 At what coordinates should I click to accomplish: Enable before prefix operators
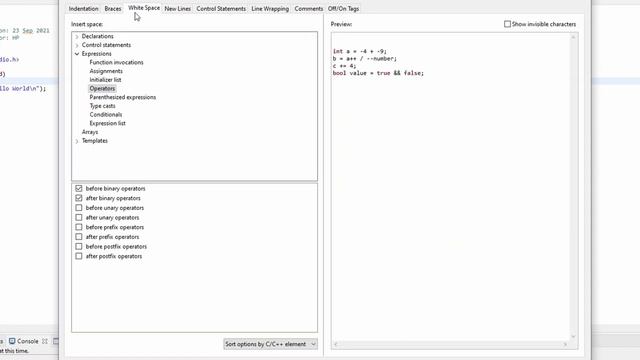click(79, 227)
